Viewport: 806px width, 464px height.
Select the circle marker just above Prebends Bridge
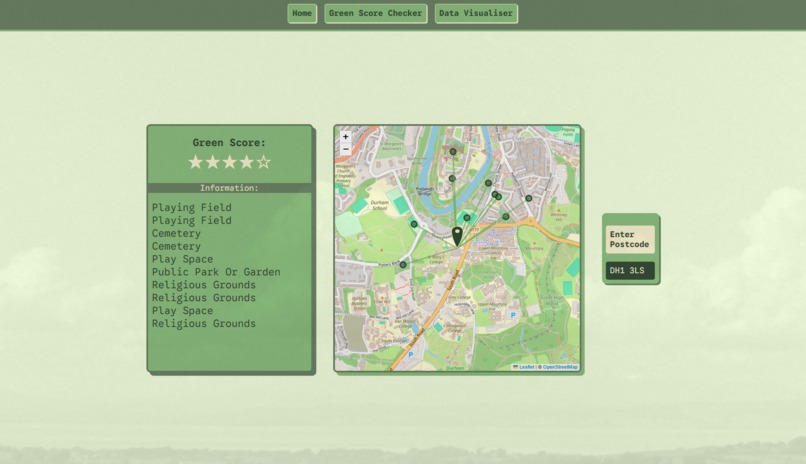(x=452, y=178)
